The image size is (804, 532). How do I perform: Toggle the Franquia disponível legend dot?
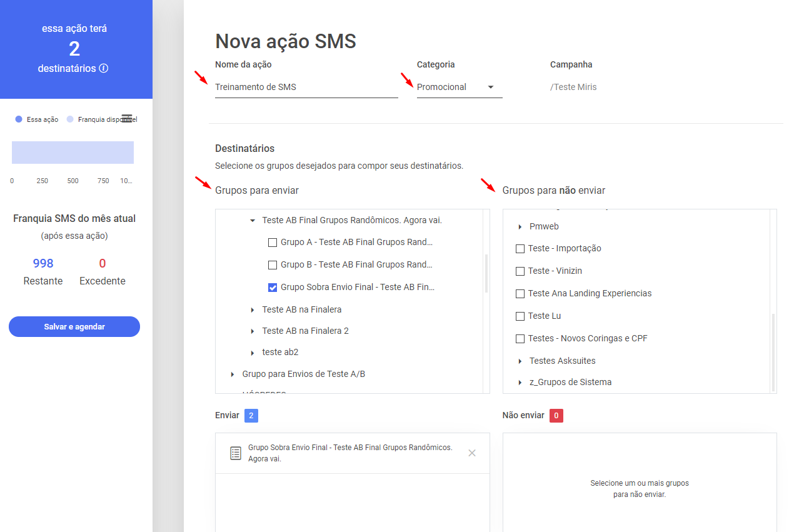[70, 119]
